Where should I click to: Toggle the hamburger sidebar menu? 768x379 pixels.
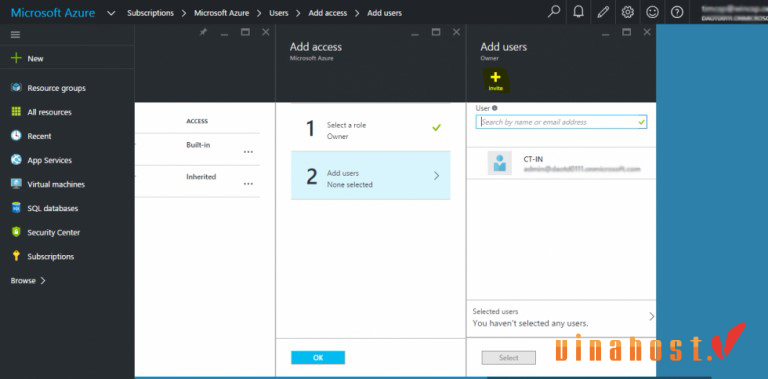pos(16,35)
